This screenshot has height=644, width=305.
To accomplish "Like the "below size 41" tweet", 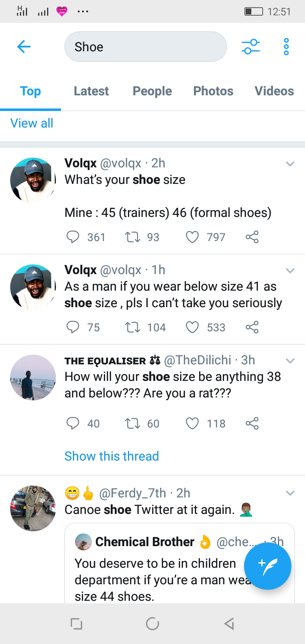I will point(192,327).
